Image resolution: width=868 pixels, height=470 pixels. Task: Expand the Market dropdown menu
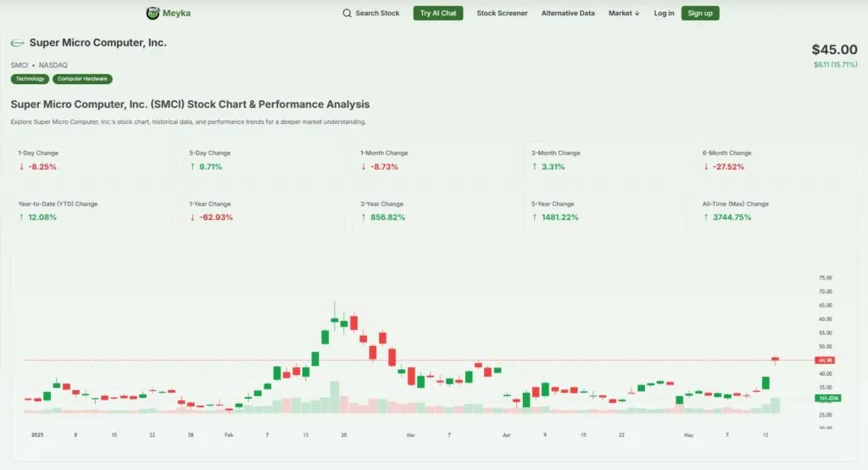[624, 13]
